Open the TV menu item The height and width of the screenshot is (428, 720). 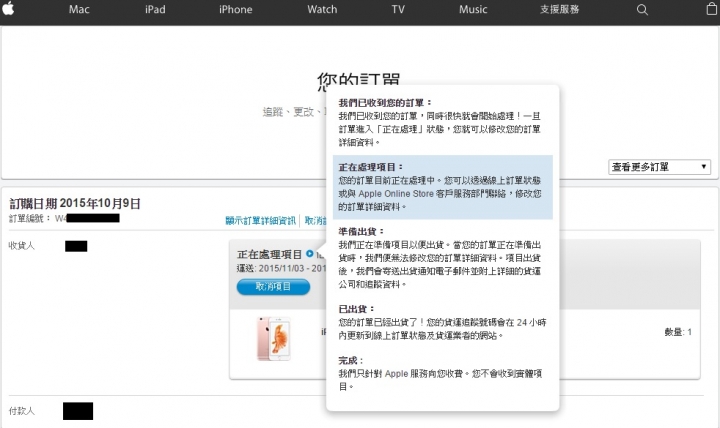398,9
